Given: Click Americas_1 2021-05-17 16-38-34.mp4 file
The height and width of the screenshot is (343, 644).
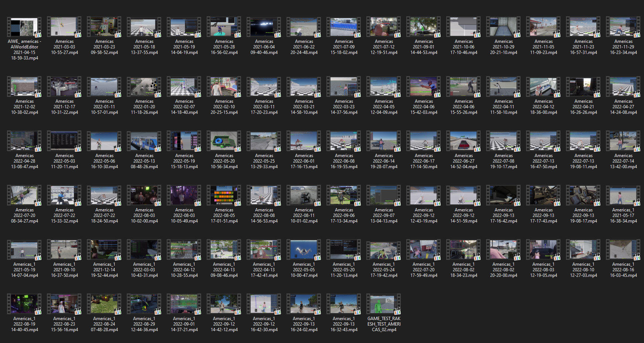Looking at the screenshot, I should [623, 204].
